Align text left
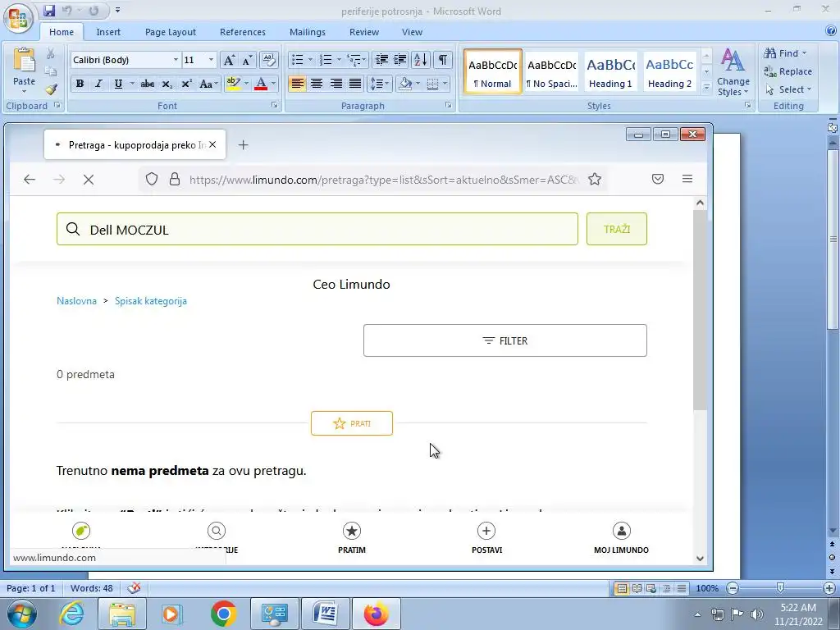Image resolution: width=840 pixels, height=630 pixels. click(297, 84)
